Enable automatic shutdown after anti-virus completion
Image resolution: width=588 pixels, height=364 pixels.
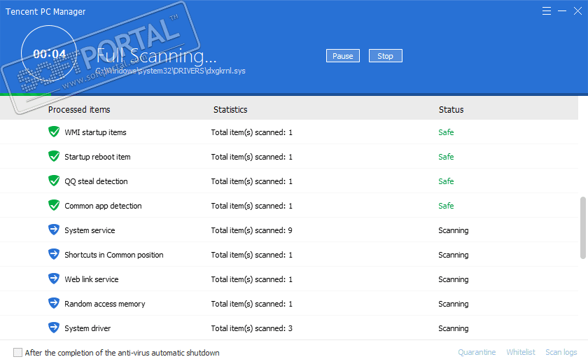[17, 352]
